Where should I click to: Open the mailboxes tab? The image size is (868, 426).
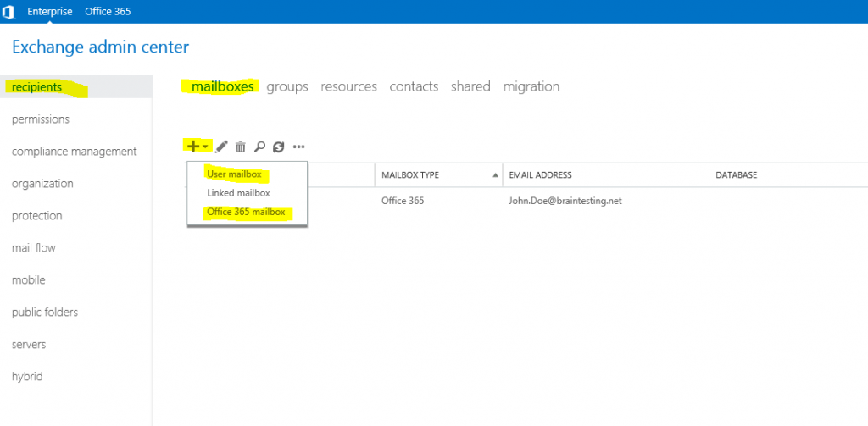(x=223, y=86)
